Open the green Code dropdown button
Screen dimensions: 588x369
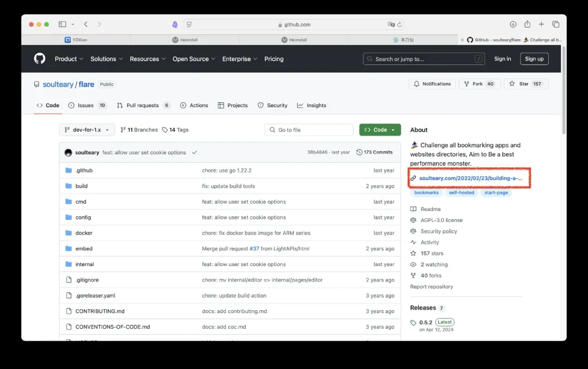pyautogui.click(x=379, y=130)
